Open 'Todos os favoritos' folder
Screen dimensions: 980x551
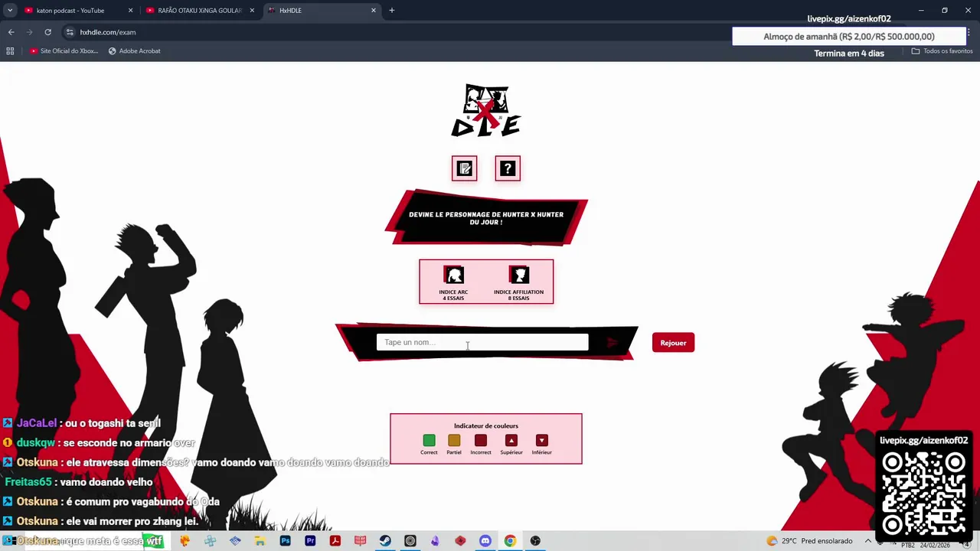pyautogui.click(x=942, y=51)
